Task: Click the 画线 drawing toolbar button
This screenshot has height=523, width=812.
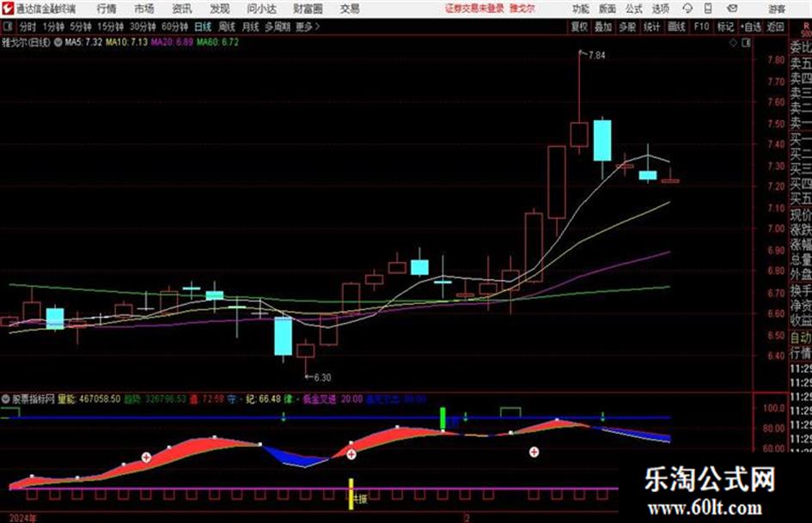Action: pos(676,27)
